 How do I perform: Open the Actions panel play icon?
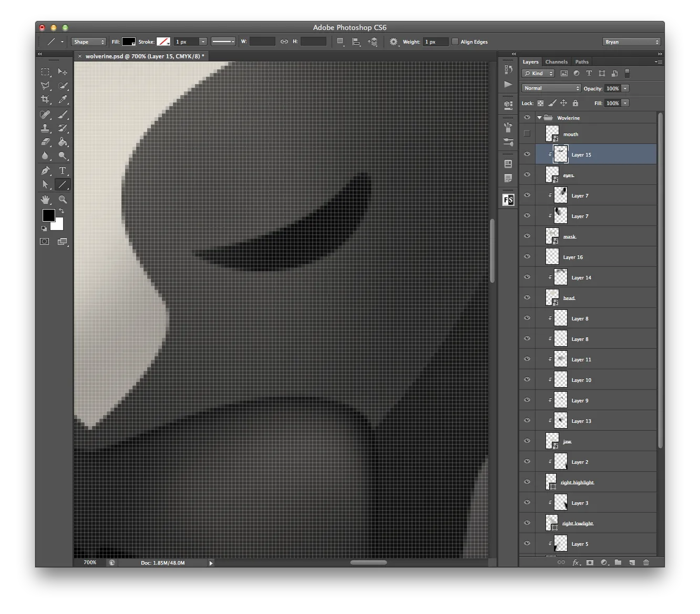point(508,84)
